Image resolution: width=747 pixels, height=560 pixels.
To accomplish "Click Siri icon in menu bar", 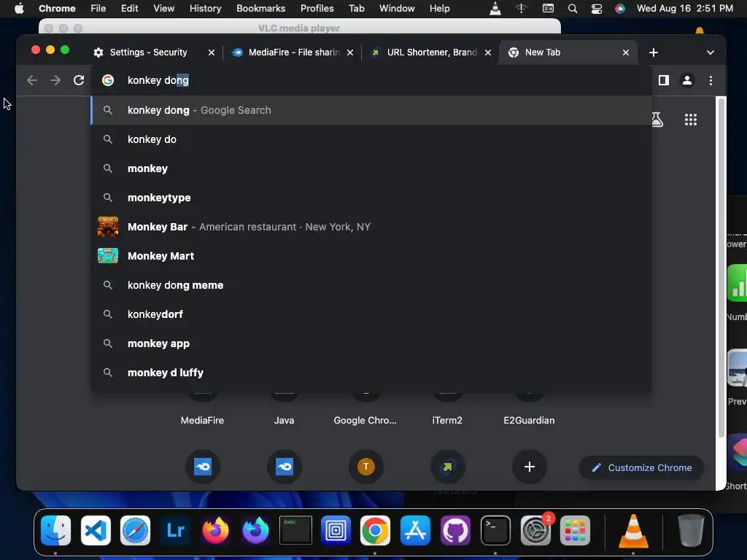I will [620, 9].
